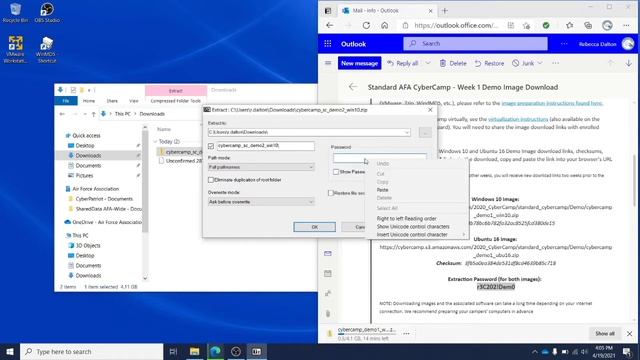Enable Eliminate duplication of root folder

click(x=211, y=180)
